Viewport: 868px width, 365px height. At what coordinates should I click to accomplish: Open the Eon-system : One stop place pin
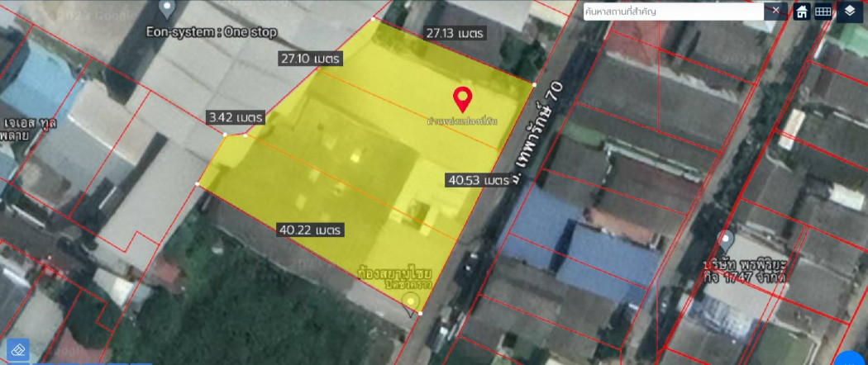(166, 9)
